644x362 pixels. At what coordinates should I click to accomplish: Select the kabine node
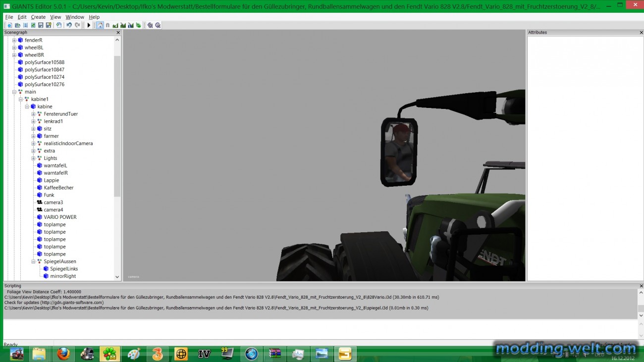pyautogui.click(x=45, y=106)
